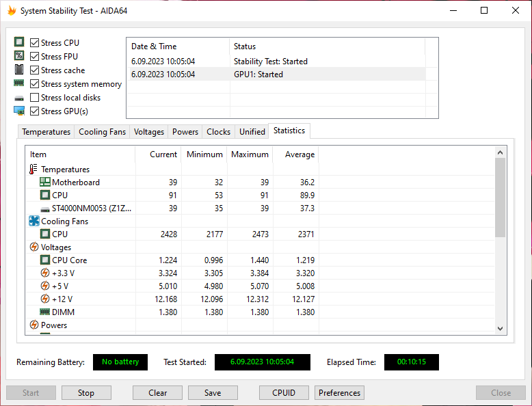Click the RAM module icon beside Stress system memory
The image size is (532, 406).
point(19,83)
